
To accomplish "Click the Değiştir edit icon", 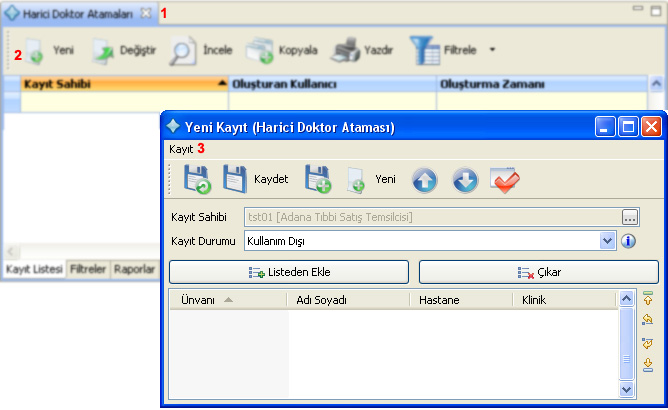I will [104, 49].
